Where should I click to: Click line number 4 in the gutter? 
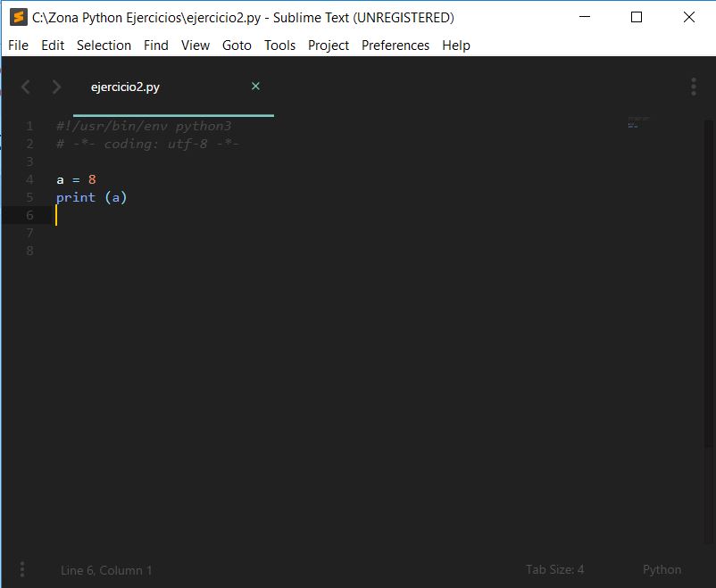click(x=29, y=179)
